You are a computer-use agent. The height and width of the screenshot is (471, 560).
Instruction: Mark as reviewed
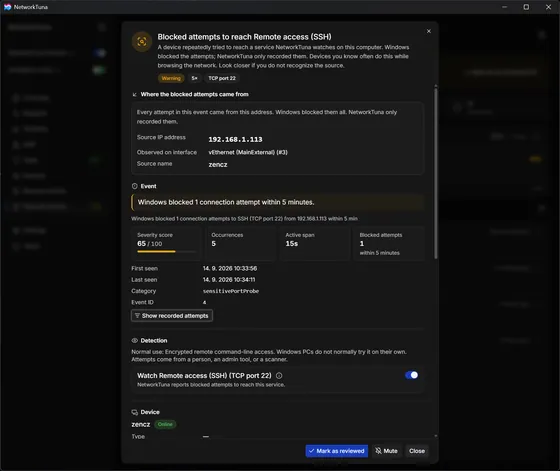336,451
